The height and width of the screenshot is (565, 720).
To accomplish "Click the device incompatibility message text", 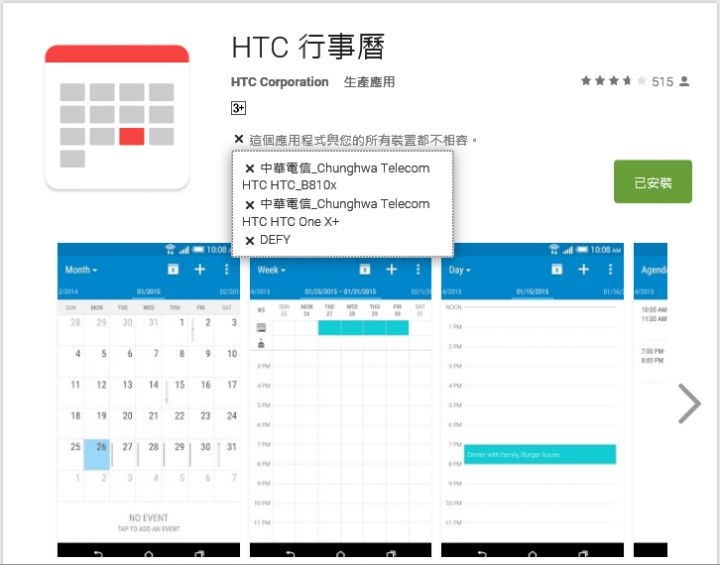I will click(363, 140).
